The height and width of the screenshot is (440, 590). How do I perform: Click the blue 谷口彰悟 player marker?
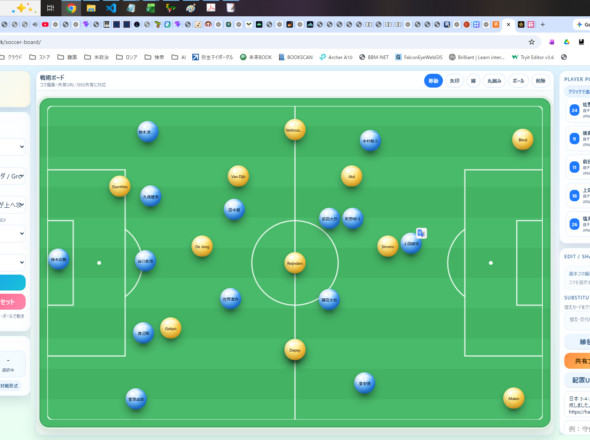tap(145, 261)
